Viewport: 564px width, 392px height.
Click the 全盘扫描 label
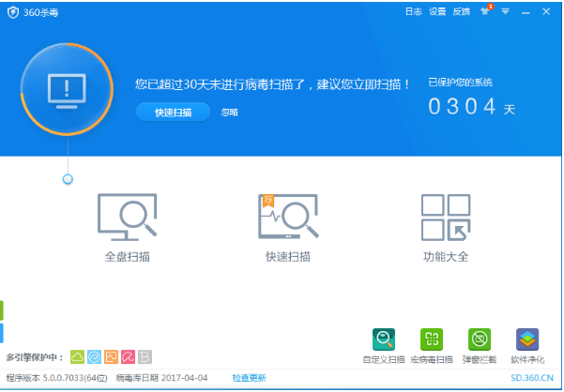[x=128, y=257]
